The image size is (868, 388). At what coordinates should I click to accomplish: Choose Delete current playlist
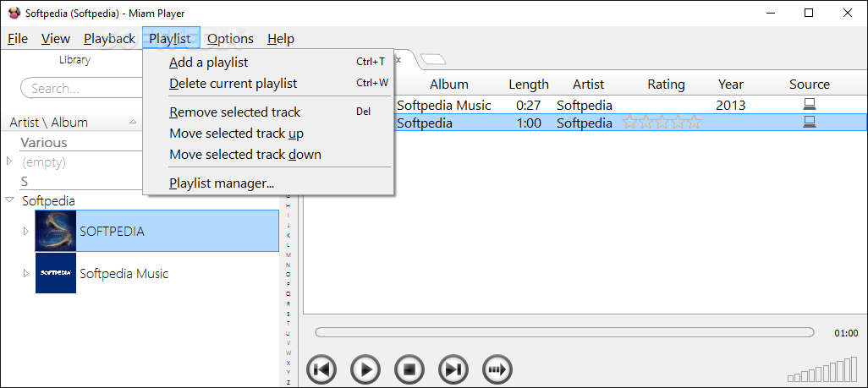[x=268, y=84]
